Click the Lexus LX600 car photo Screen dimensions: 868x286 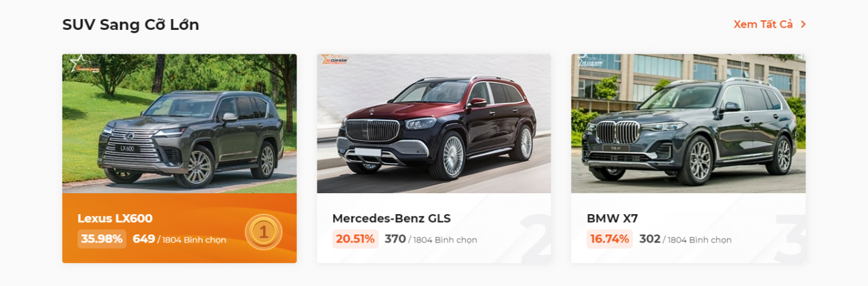pos(180,123)
